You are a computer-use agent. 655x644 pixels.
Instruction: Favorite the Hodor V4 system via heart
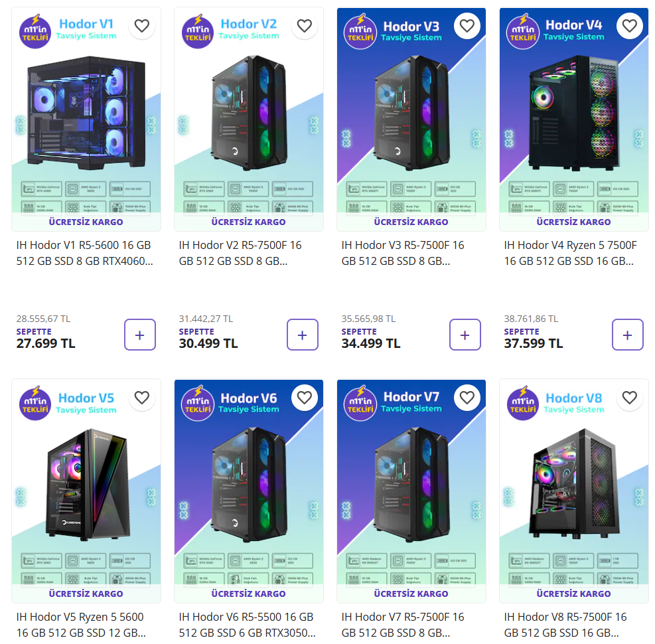(x=630, y=26)
